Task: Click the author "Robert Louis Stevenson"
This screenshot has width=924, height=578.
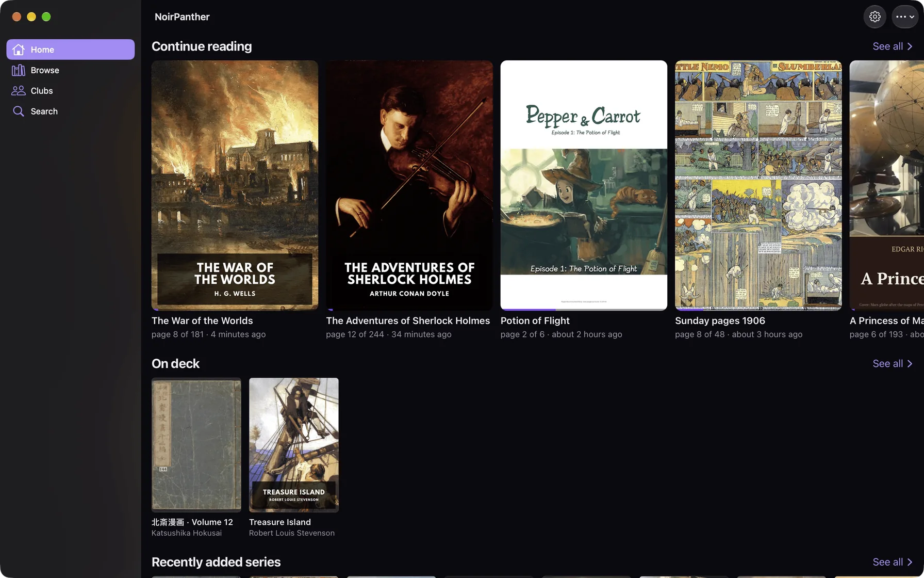Action: click(x=292, y=533)
